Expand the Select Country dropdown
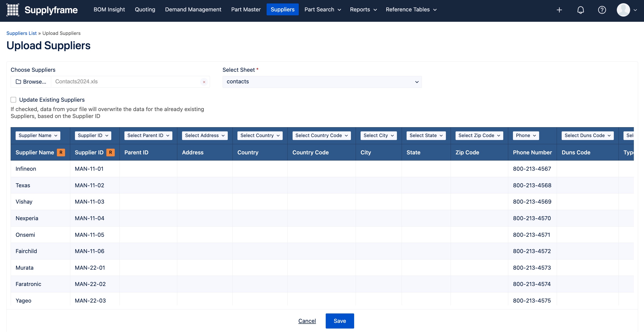 click(260, 136)
